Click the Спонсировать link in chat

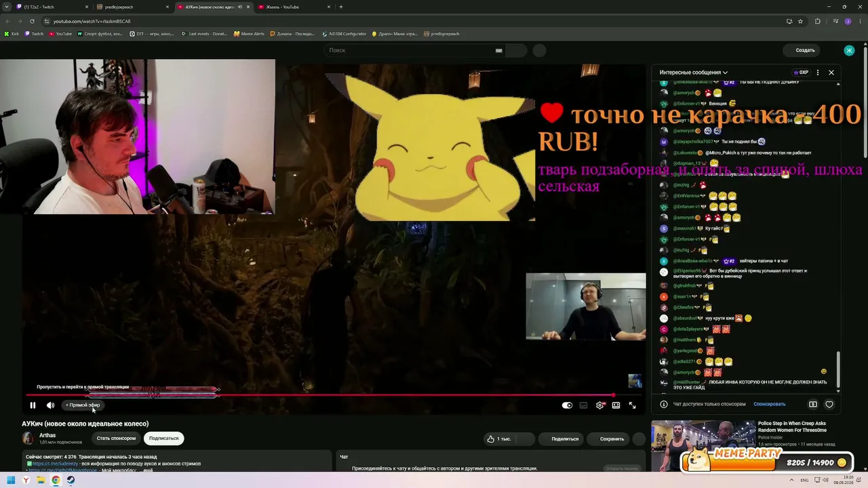pyautogui.click(x=770, y=404)
